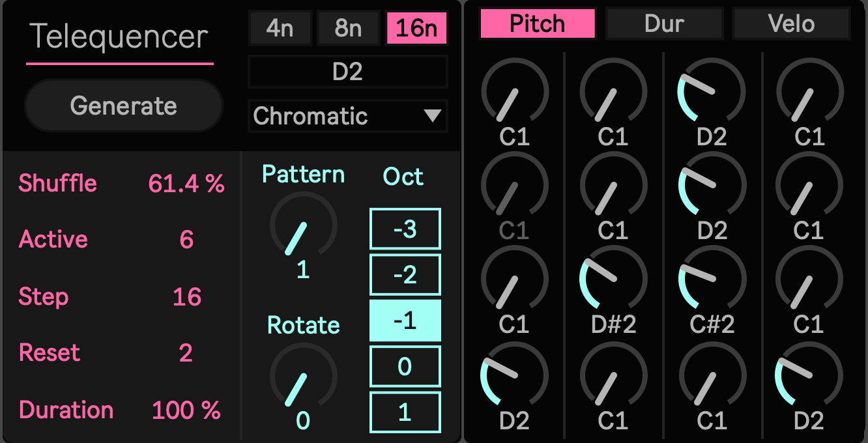Click the C1 knob below the C#2 knob

(712, 375)
